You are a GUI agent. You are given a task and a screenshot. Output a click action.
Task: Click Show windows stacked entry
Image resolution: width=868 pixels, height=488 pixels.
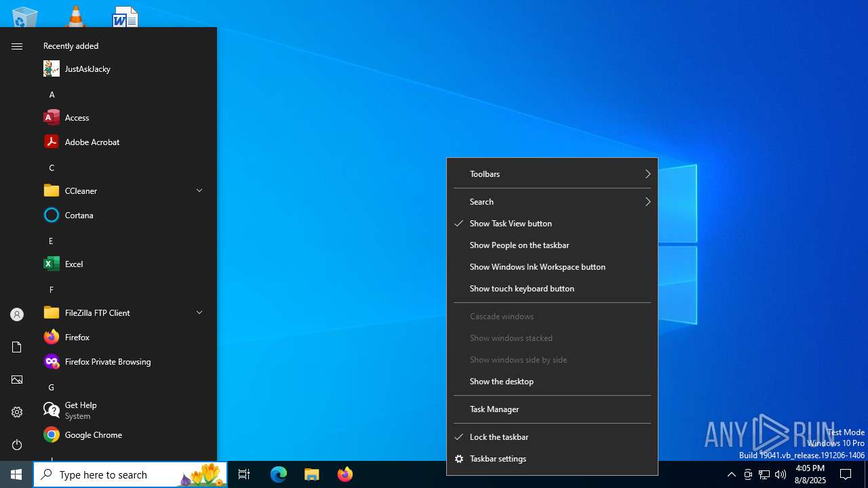pos(553,338)
